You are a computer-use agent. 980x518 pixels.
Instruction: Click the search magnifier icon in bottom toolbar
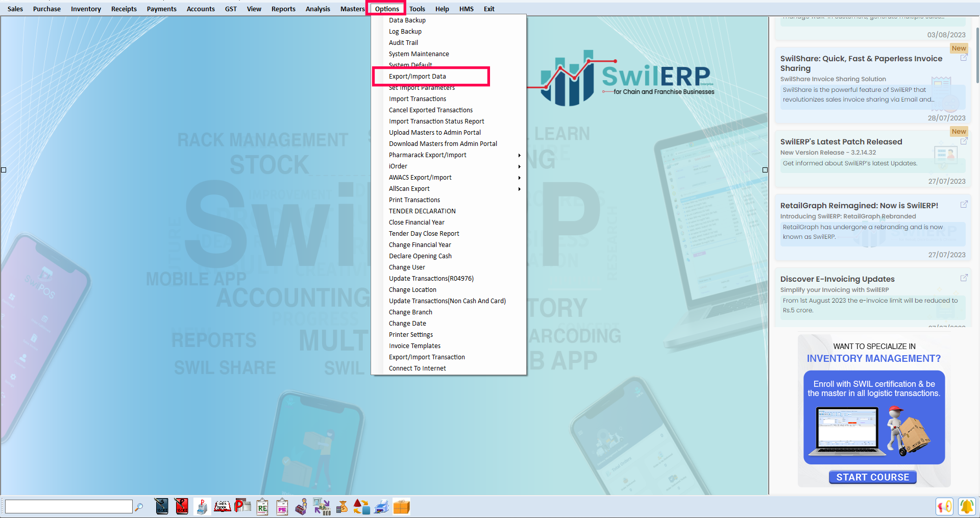click(x=139, y=507)
